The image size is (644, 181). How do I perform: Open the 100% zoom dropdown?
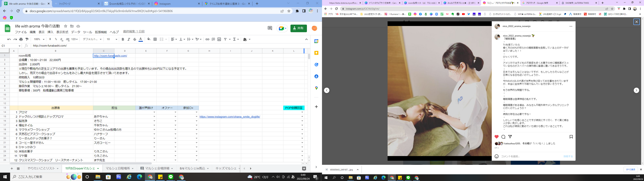pos(39,39)
